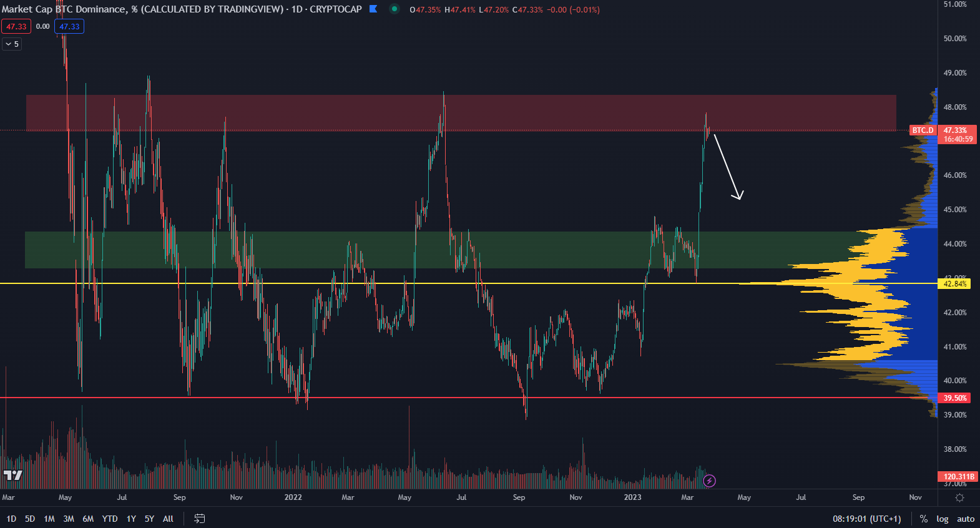Click the blue 47.33 buy price button
Viewport: 980px width, 528px height.
[x=69, y=26]
